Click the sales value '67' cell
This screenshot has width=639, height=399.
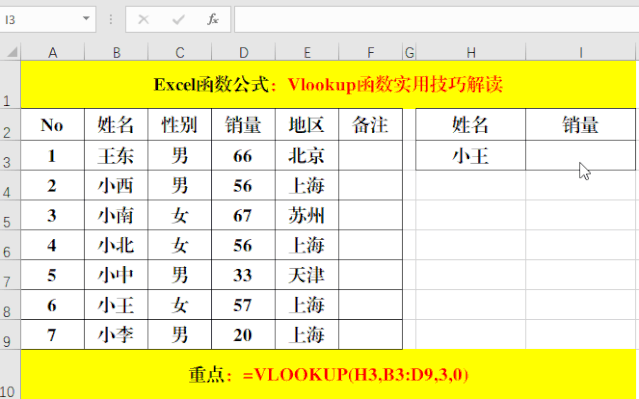coord(243,215)
